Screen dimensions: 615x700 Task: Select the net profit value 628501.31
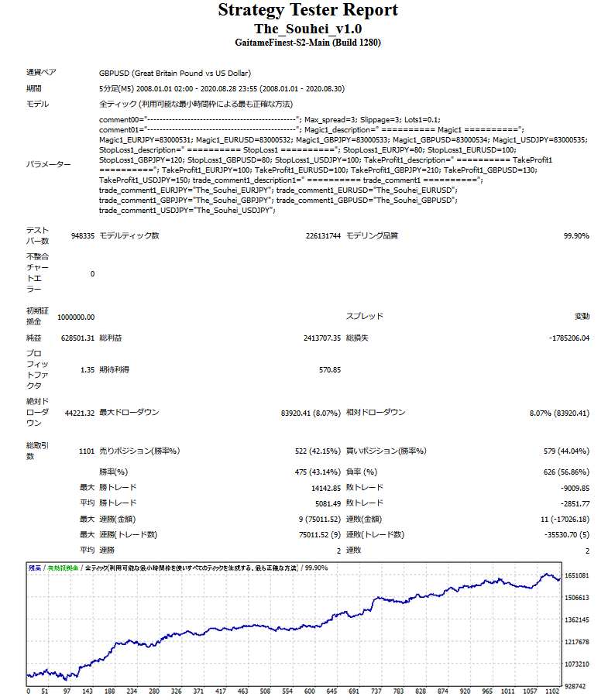click(77, 338)
